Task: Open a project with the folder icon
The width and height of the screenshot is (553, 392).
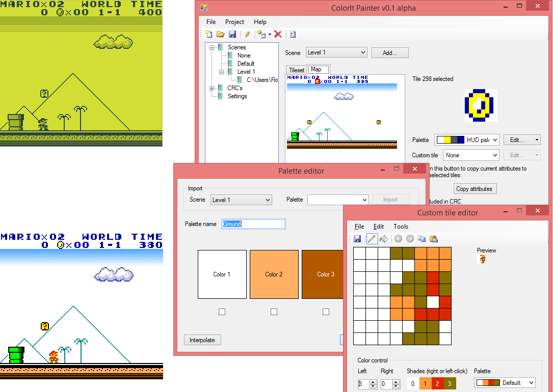Action: click(x=220, y=34)
